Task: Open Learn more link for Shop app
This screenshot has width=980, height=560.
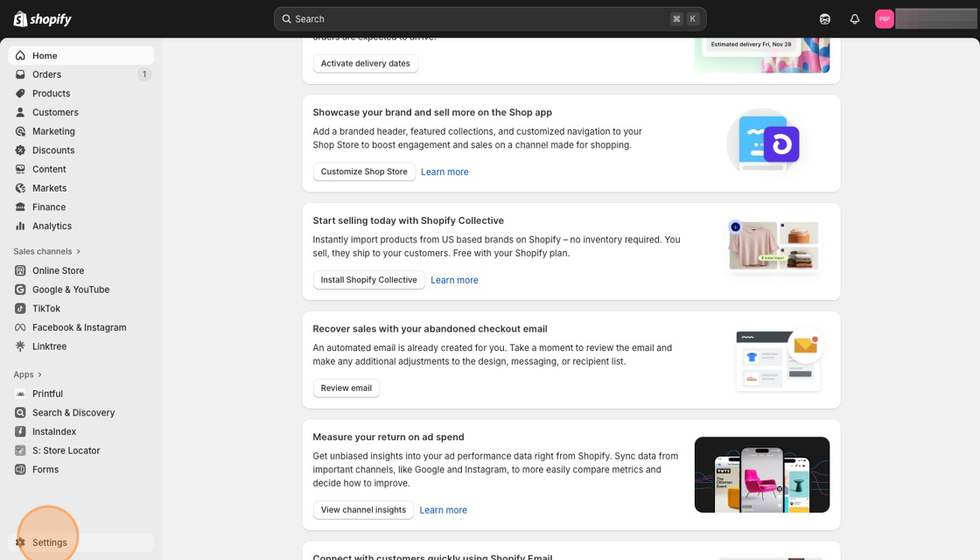Action: pyautogui.click(x=444, y=171)
